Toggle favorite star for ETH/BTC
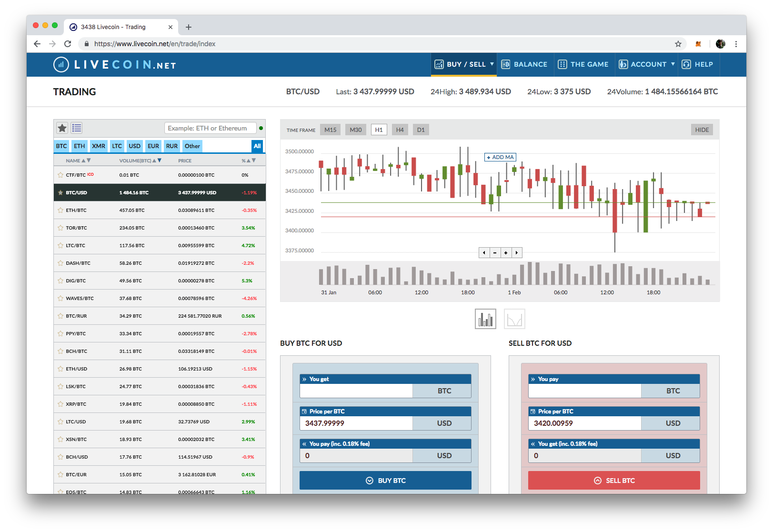The height and width of the screenshot is (532, 773). (x=60, y=210)
